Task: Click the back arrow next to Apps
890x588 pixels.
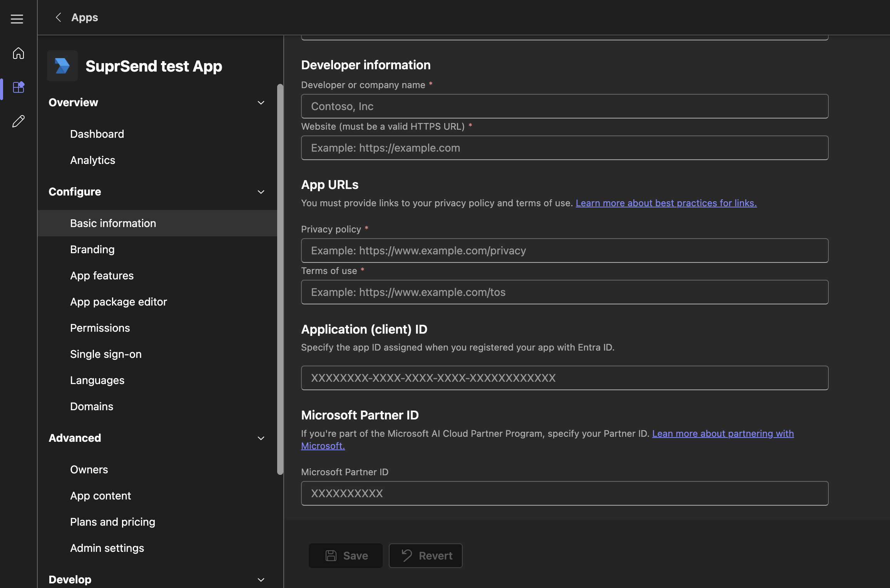Action: pos(59,17)
